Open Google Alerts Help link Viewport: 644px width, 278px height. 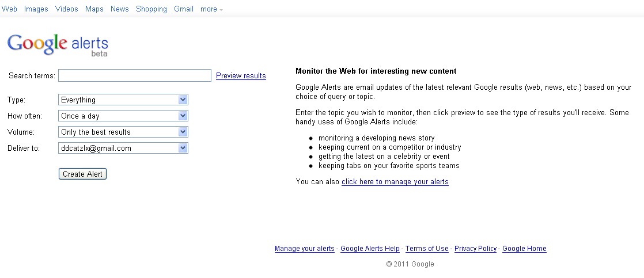click(x=370, y=249)
